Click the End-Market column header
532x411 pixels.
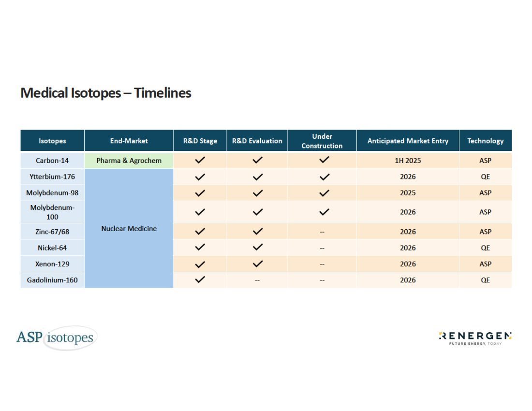point(129,141)
